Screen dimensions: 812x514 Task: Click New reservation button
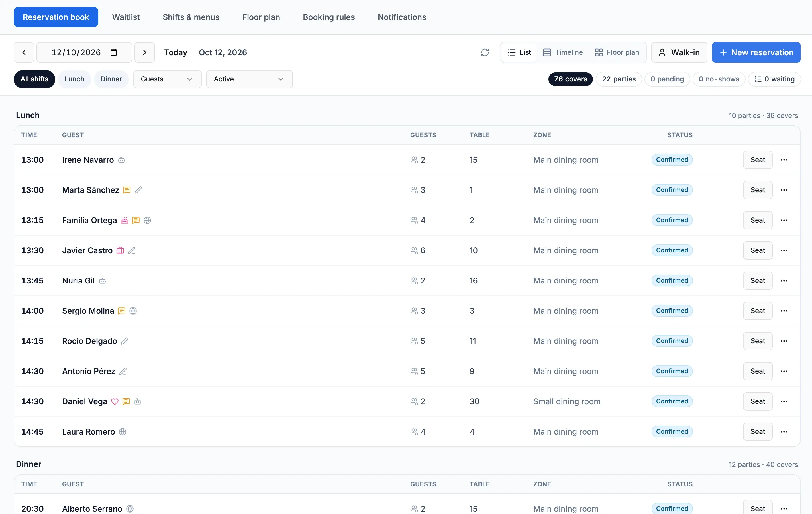[756, 52]
